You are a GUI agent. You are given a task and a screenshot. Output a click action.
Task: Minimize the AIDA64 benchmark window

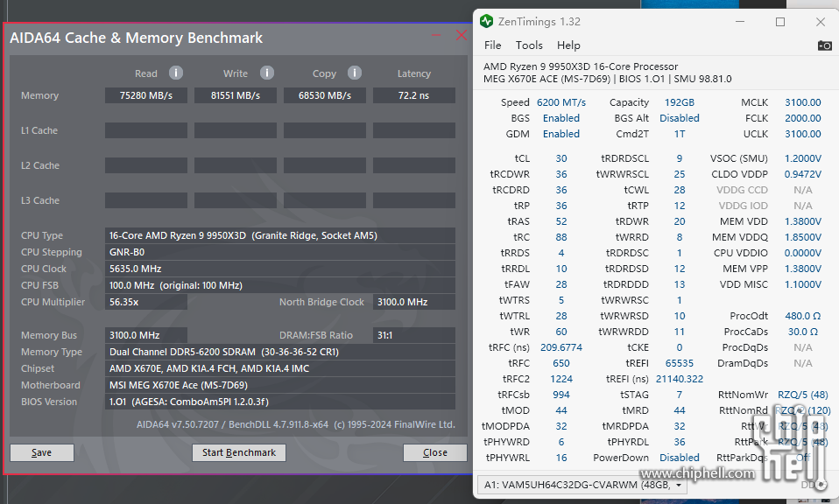pyautogui.click(x=437, y=35)
